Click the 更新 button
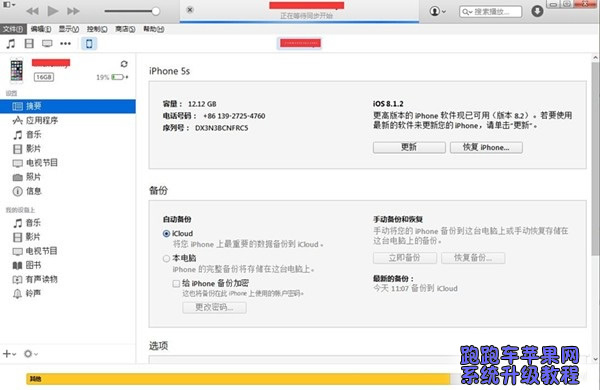The width and height of the screenshot is (600, 390). [409, 147]
